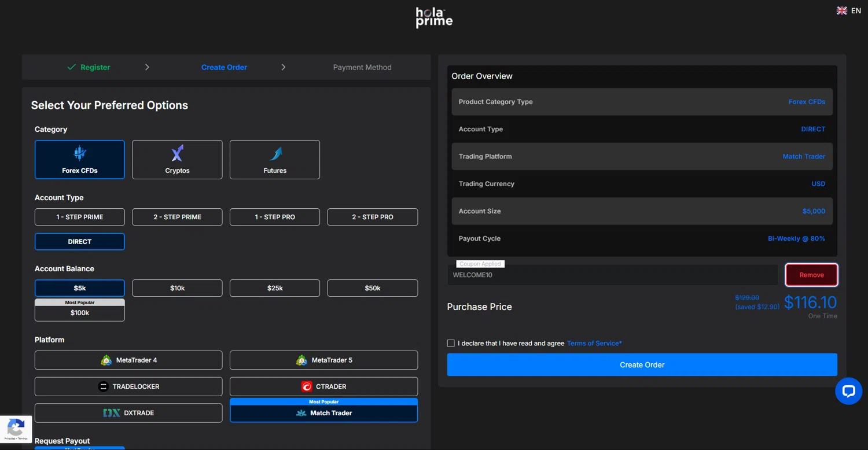
Task: Click the Forex CFDs candlestick icon
Action: tap(80, 153)
